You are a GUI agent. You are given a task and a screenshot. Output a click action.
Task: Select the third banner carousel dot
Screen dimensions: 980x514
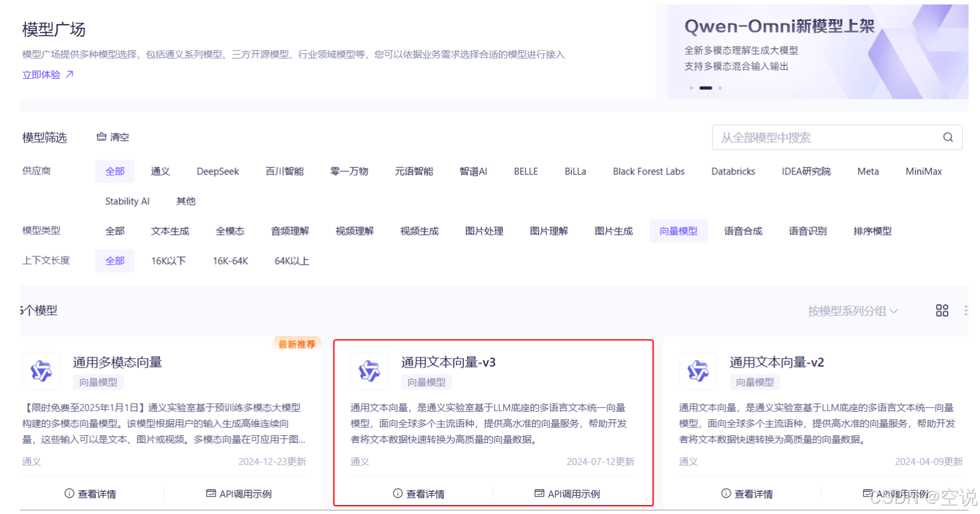[x=720, y=88]
